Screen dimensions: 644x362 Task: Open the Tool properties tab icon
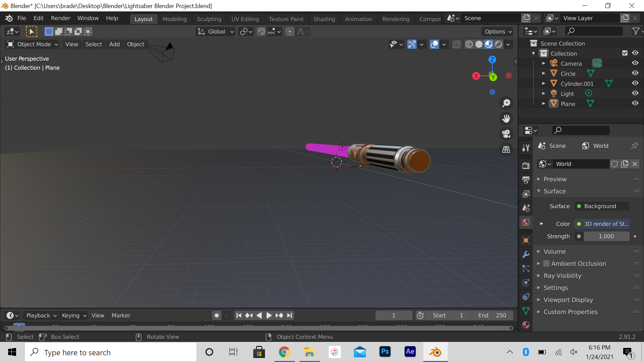[526, 147]
